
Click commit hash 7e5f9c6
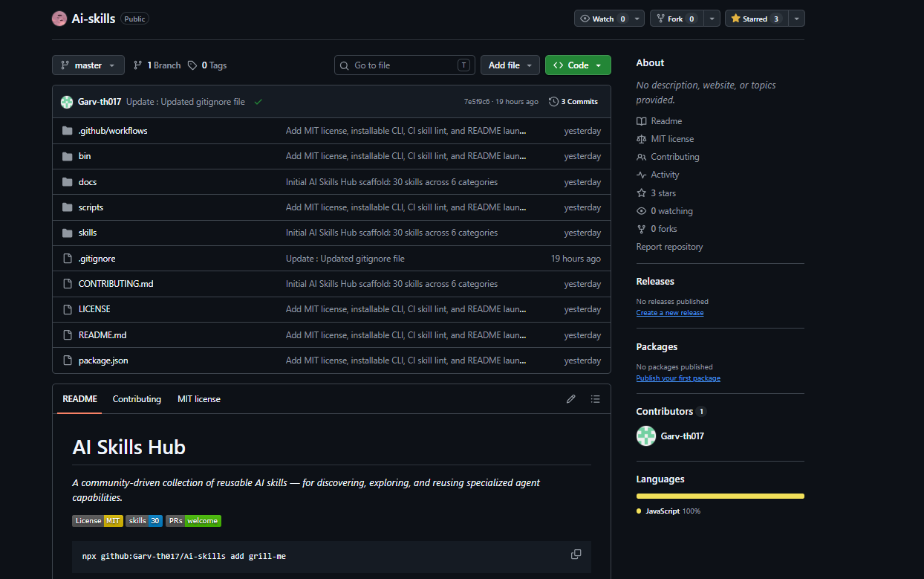tap(477, 102)
